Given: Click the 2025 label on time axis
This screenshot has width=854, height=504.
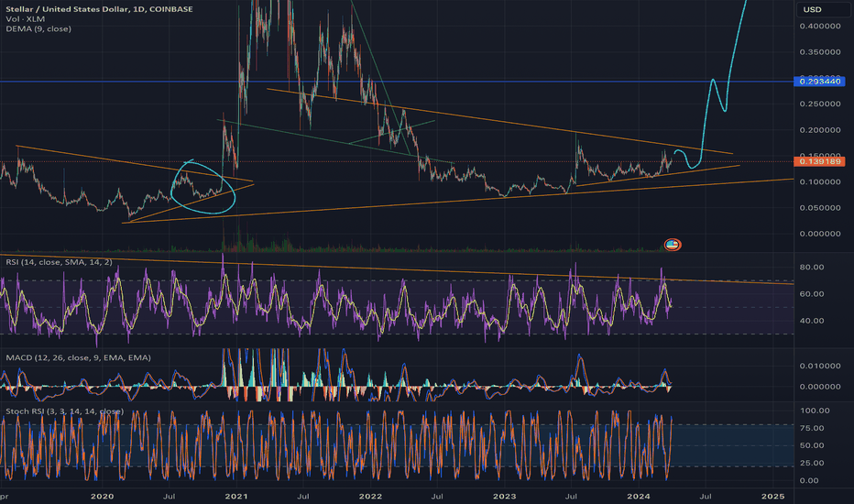Looking at the screenshot, I should 772,496.
